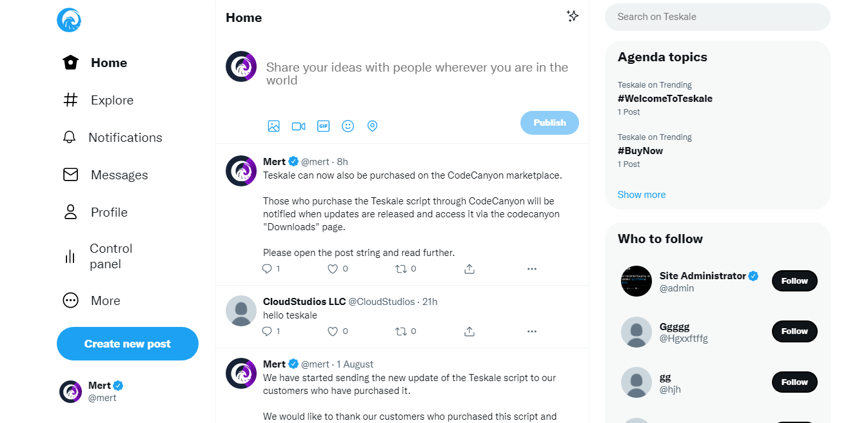
Task: Share Mert's CodeCanyon post via share icon
Action: click(469, 269)
